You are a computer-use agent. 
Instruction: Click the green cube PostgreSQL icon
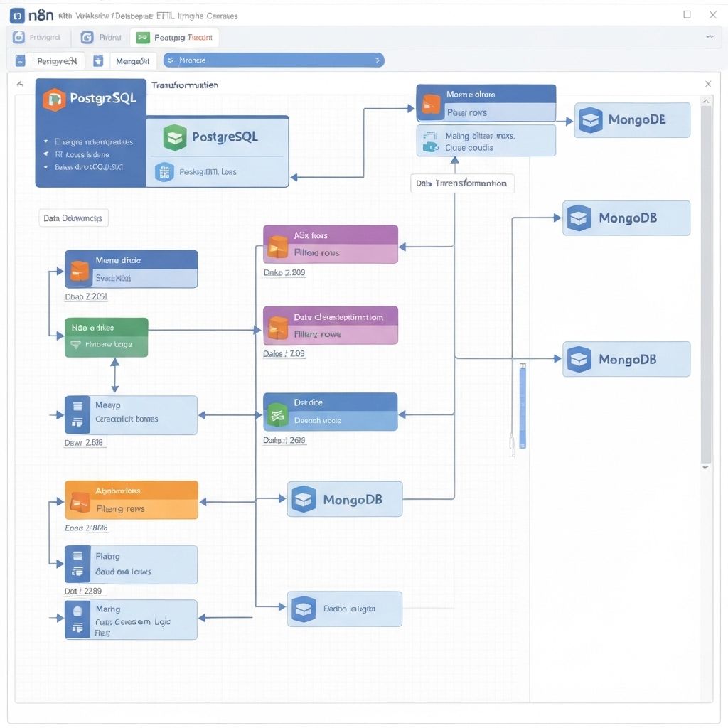[174, 137]
